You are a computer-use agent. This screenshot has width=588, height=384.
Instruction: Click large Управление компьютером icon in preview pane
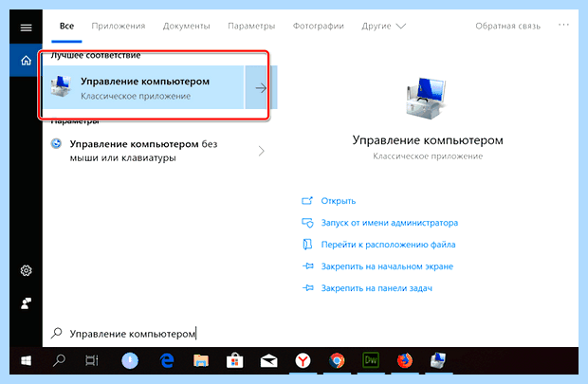coord(427,99)
